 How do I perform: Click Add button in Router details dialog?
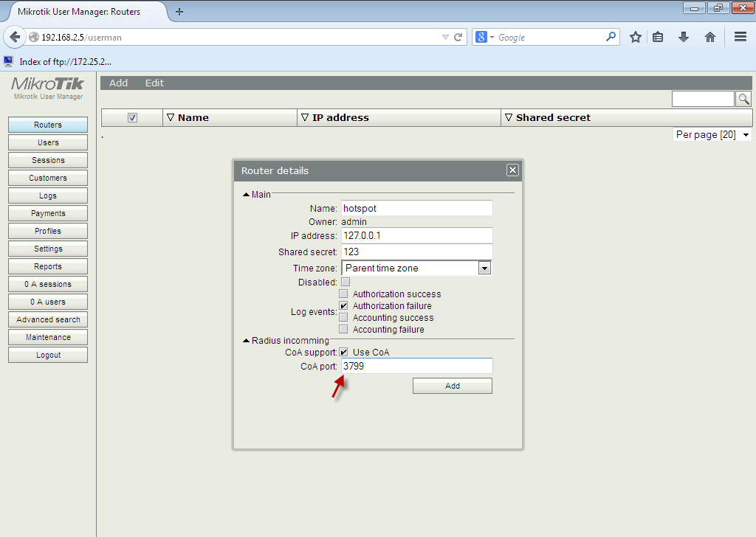pos(453,386)
